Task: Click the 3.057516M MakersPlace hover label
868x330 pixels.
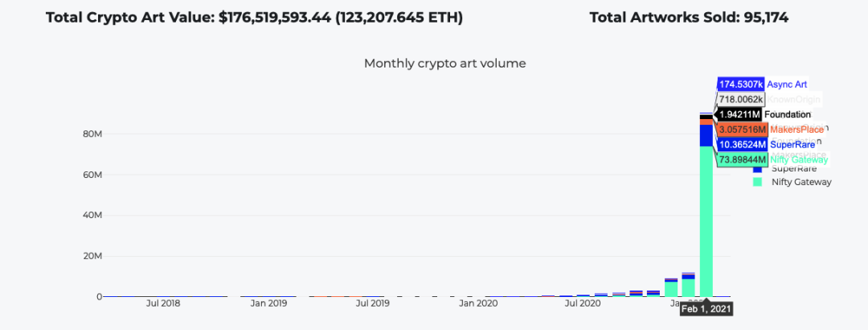Action: coord(741,130)
